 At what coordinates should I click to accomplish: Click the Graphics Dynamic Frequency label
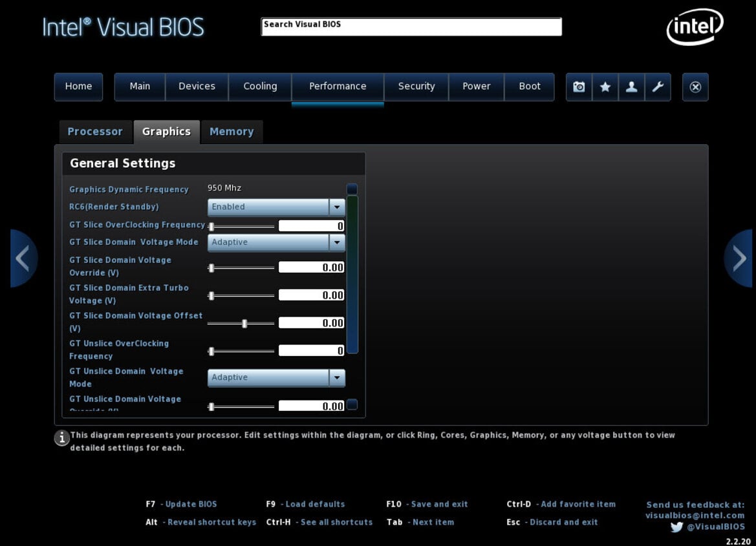point(129,189)
